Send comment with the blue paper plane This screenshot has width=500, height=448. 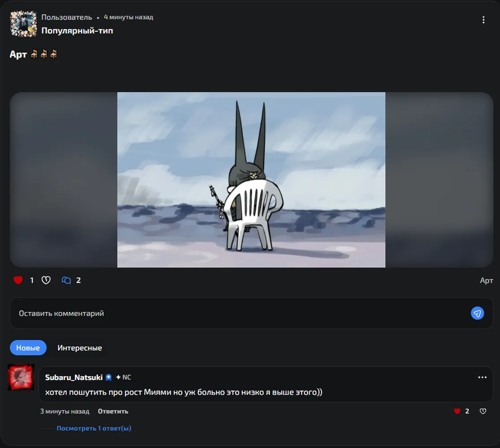(x=477, y=314)
